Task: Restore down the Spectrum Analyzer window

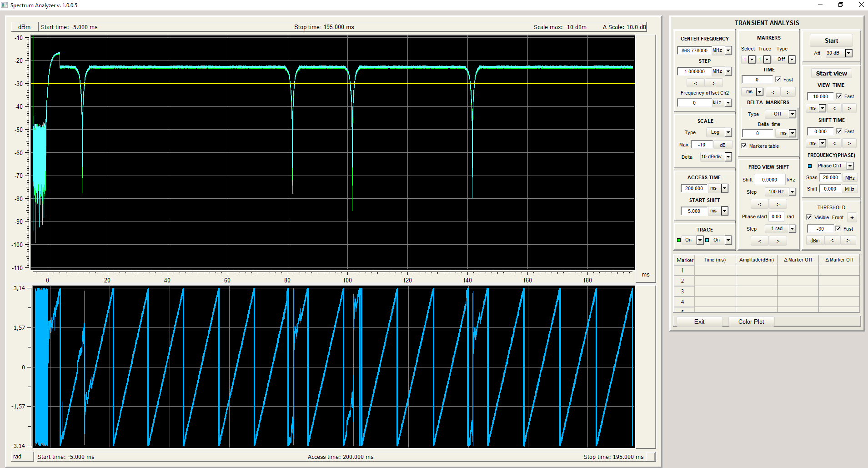Action: click(x=841, y=5)
